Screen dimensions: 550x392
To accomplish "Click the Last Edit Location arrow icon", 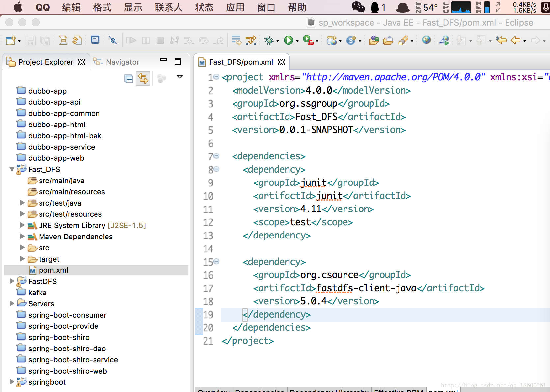I will click(x=501, y=40).
